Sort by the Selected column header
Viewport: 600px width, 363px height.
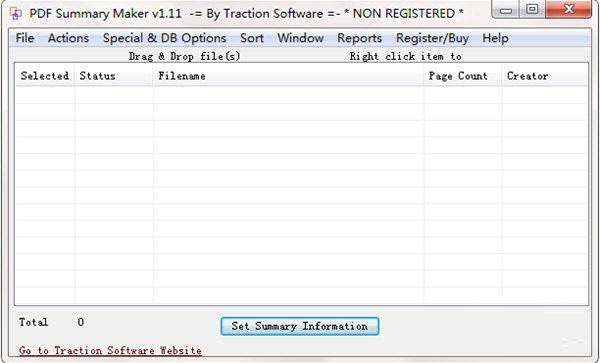[45, 76]
